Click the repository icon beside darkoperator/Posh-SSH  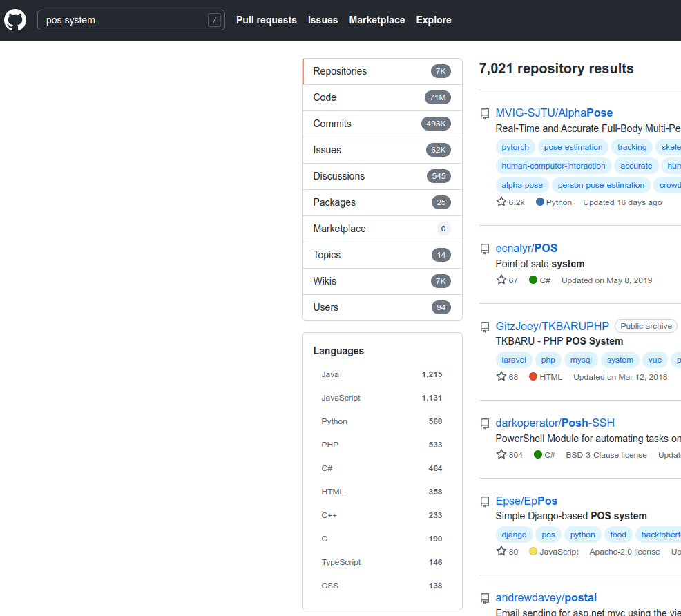tap(485, 424)
